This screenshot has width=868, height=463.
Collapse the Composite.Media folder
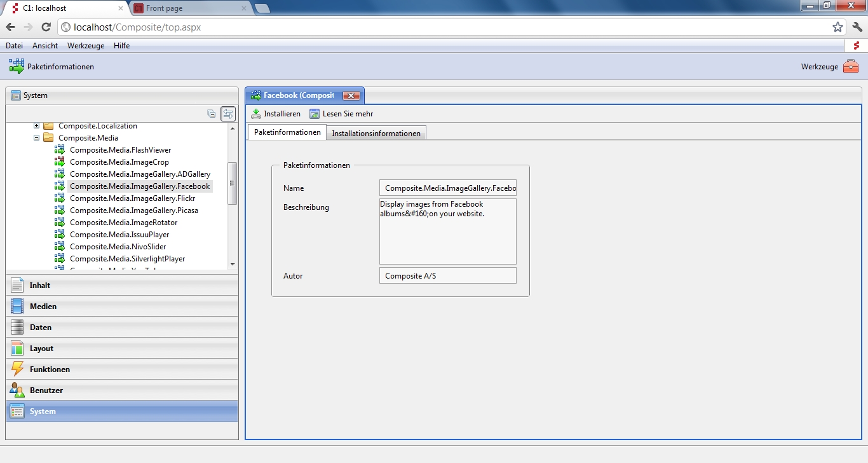coord(37,138)
